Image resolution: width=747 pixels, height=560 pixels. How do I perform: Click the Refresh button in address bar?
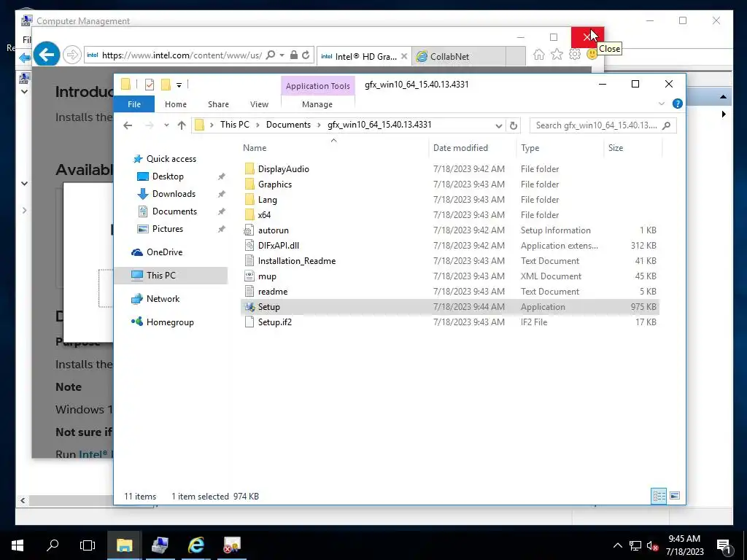coord(513,125)
